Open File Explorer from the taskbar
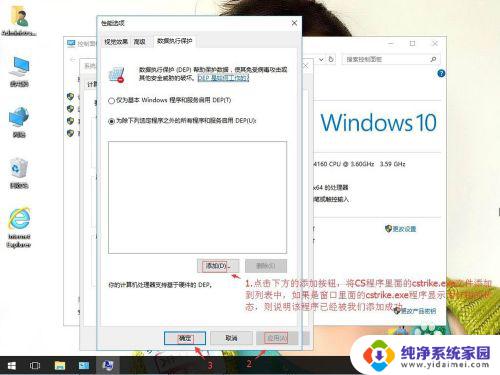 point(60,366)
